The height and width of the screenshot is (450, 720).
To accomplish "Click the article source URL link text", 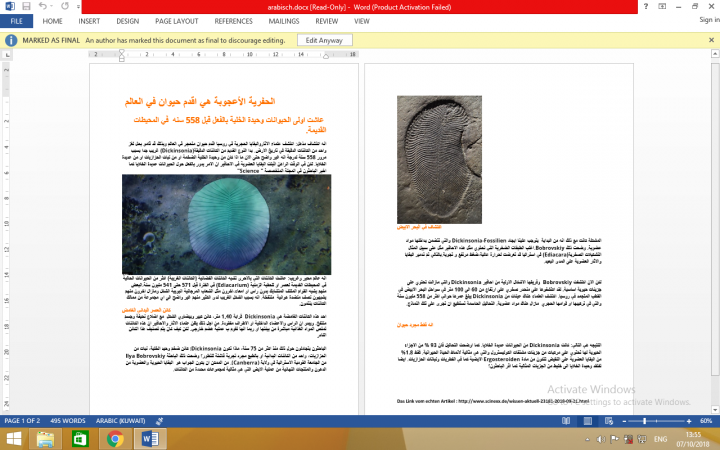I will [x=523, y=401].
